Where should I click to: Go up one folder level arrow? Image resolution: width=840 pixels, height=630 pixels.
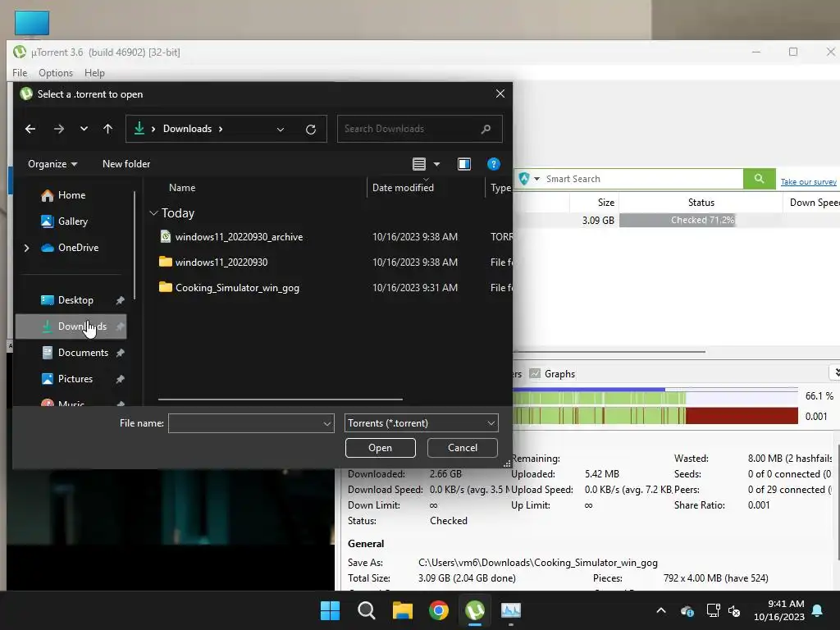pos(107,129)
